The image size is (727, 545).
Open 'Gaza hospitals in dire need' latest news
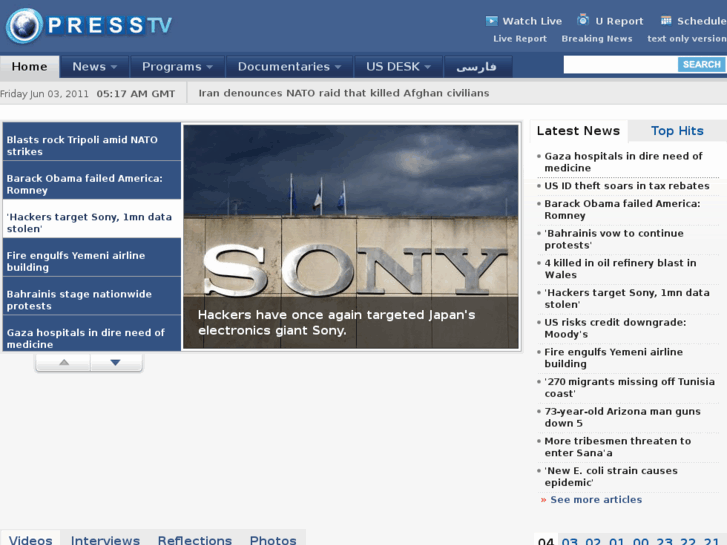(x=623, y=162)
